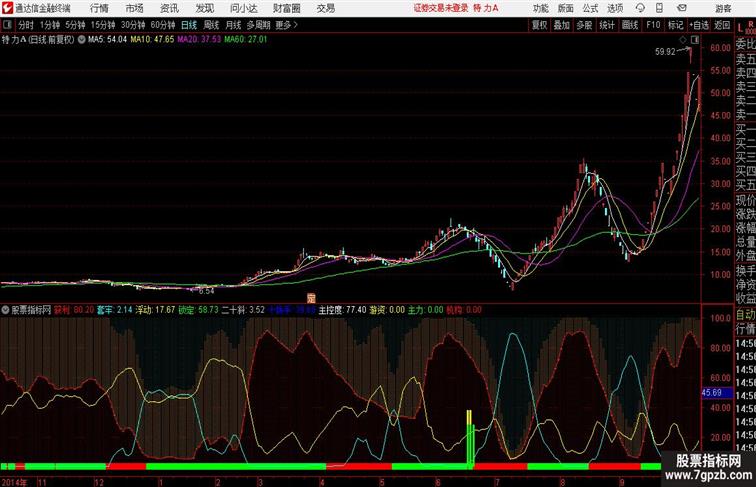Viewport: 756px width, 487px height.
Task: Click the 6.54 low price marker
Action: pos(206,291)
